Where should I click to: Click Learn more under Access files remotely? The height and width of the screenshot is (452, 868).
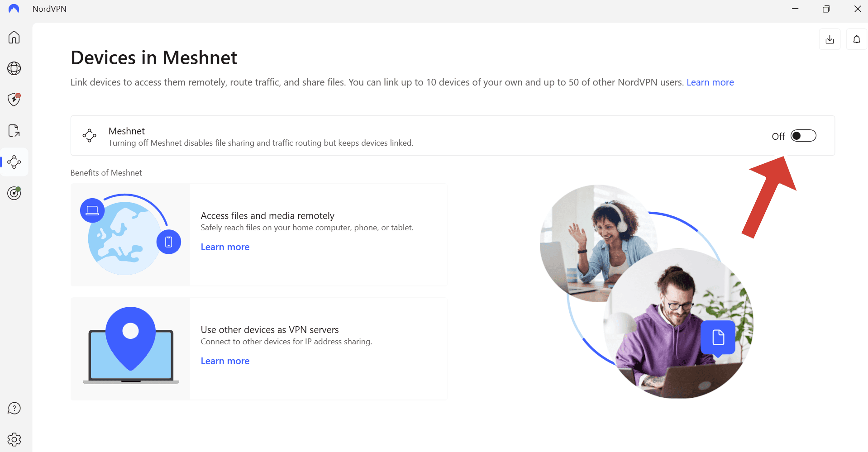(225, 247)
